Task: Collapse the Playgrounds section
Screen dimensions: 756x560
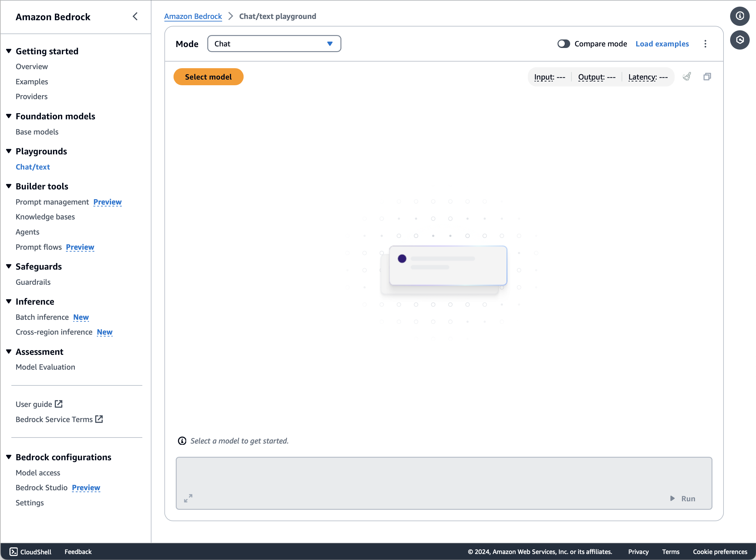Action: (x=9, y=151)
